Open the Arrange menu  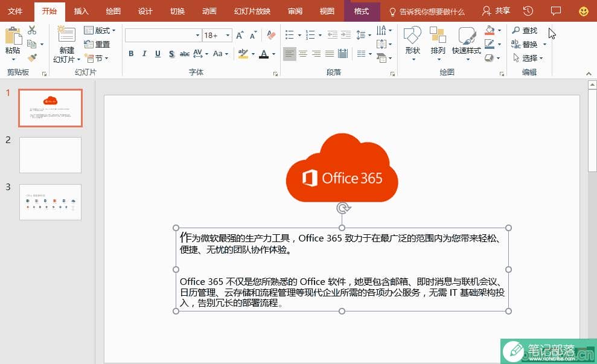click(438, 44)
